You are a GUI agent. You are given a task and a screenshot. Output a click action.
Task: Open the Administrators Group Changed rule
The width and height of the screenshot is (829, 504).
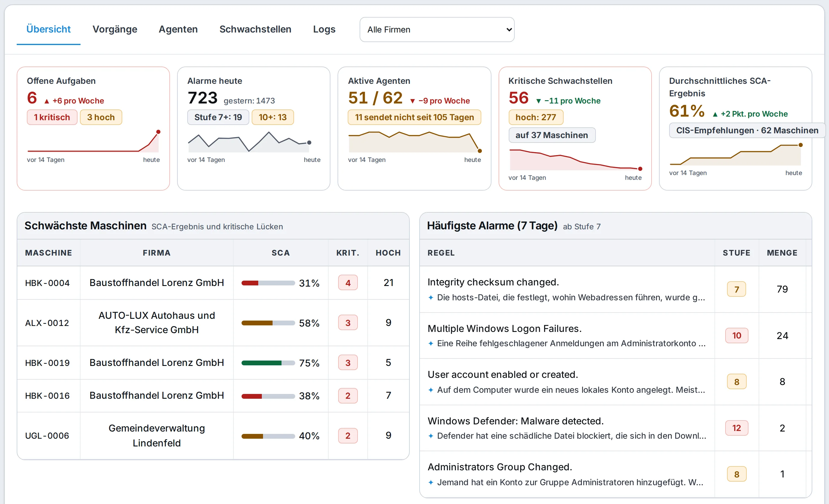tap(500, 467)
